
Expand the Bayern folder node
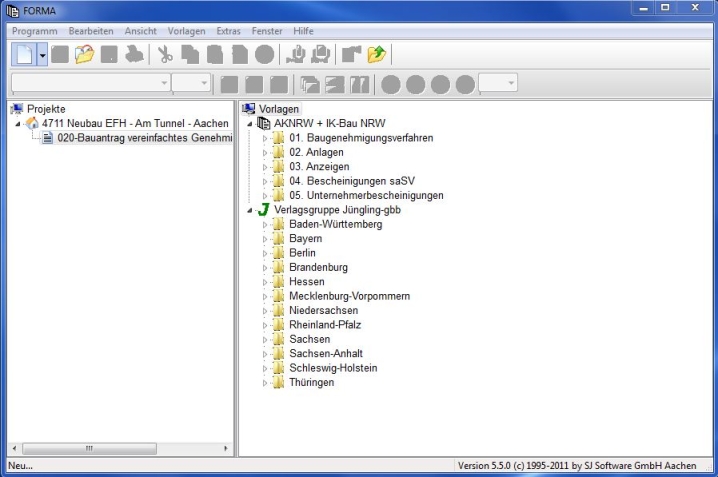click(x=265, y=239)
